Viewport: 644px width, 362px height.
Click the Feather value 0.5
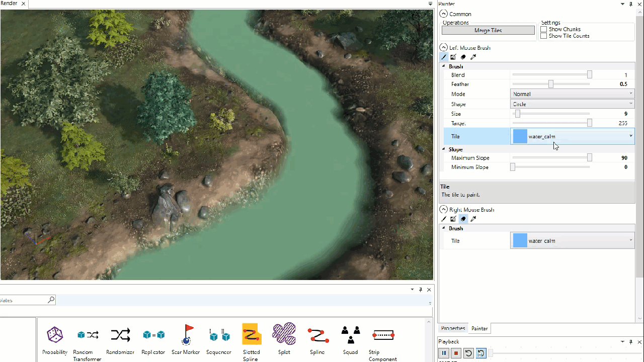click(x=623, y=84)
